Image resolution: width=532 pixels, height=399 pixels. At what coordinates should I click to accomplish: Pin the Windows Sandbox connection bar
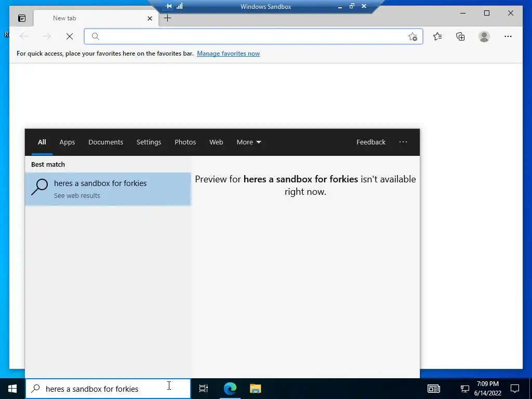[x=168, y=6]
